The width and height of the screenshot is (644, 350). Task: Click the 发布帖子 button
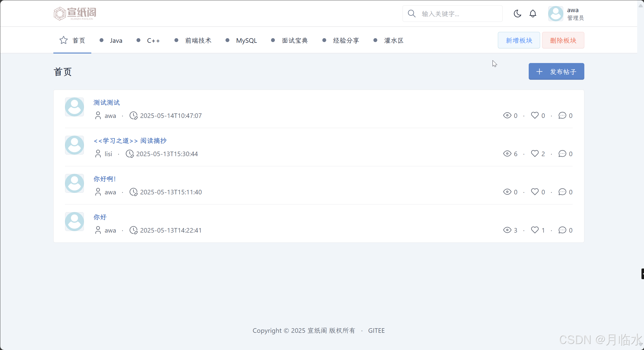click(556, 72)
